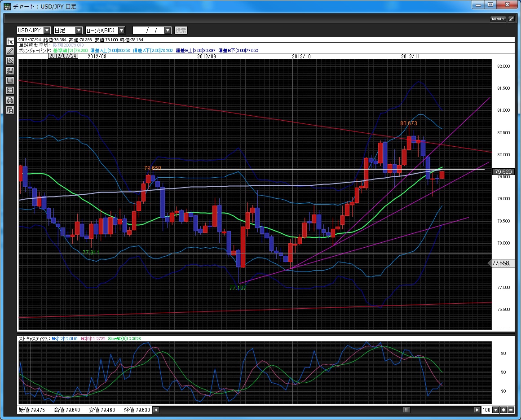The image size is (521, 420).
Task: Click the 終値:79.630 status value
Action: [137, 410]
